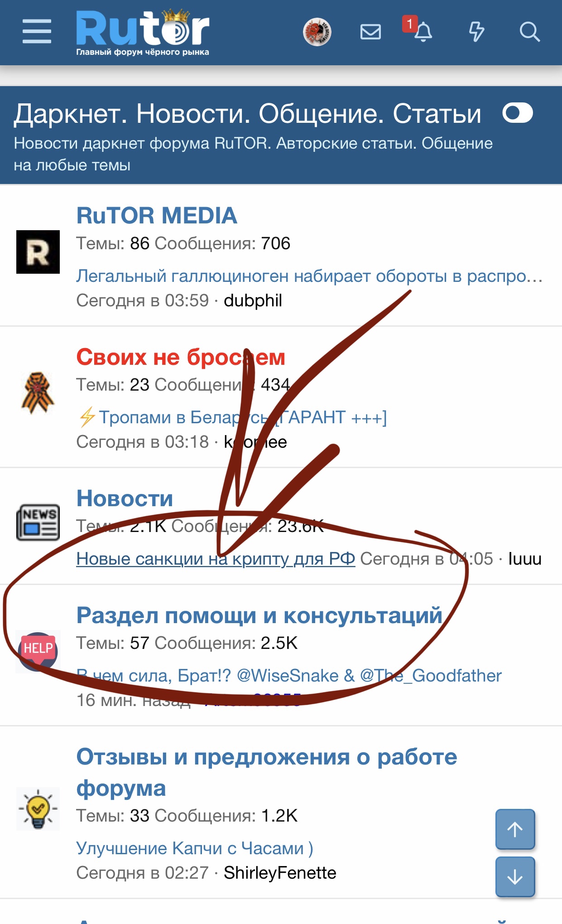
Task: Open the user profile avatar
Action: [317, 32]
